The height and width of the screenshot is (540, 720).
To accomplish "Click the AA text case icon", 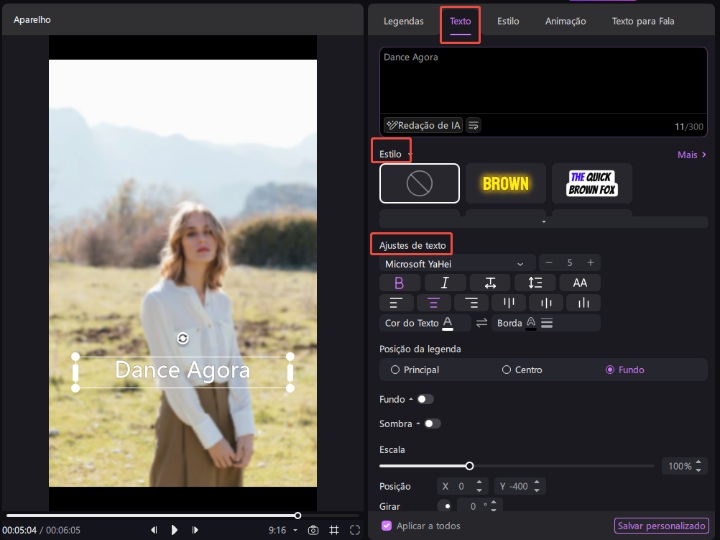I will 580,283.
